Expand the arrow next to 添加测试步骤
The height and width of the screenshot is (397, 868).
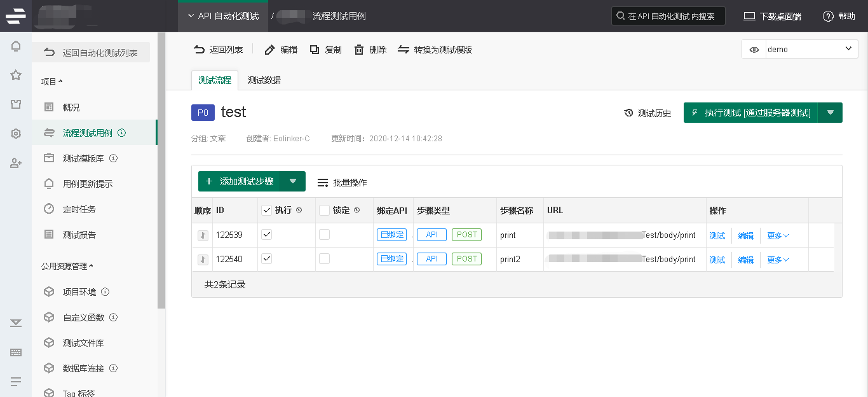coord(293,181)
